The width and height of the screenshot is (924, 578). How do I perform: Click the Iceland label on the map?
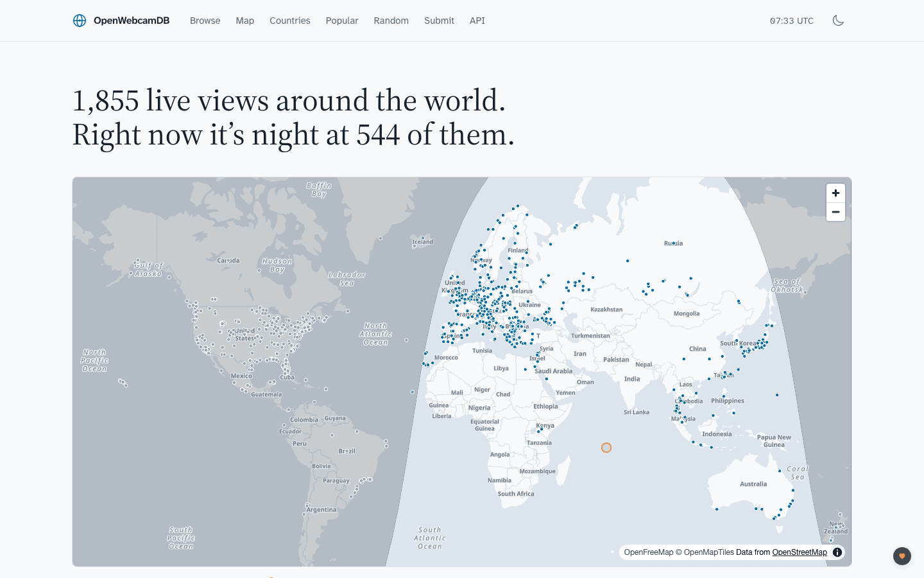click(423, 242)
